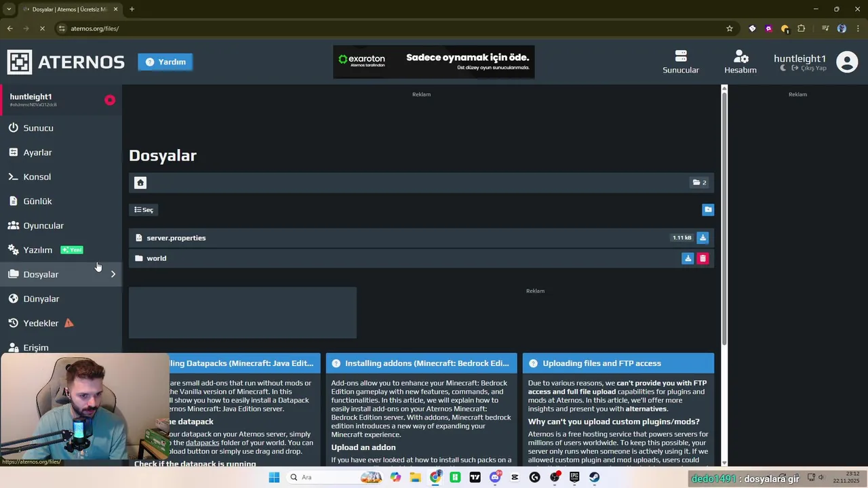The image size is (868, 488).
Task: Open Installing addons Bedrock Edition article
Action: (421, 363)
